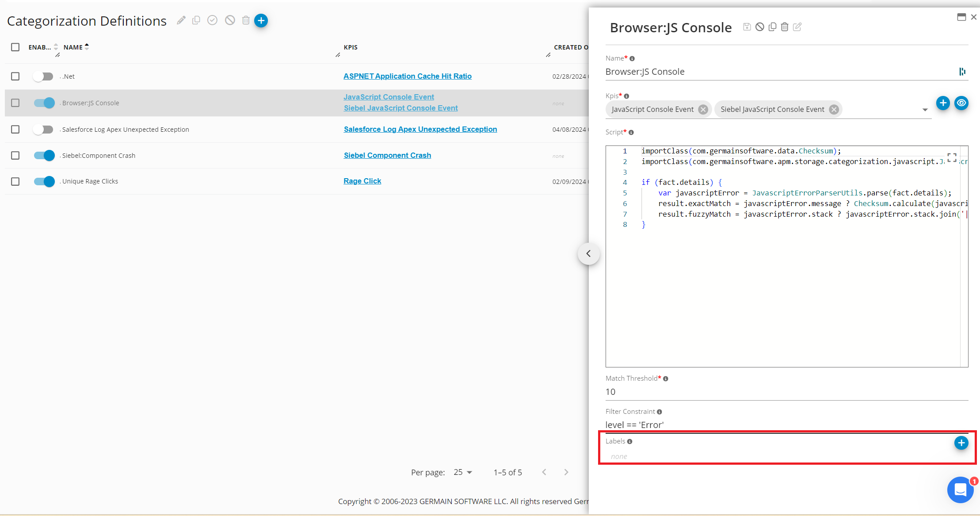The width and height of the screenshot is (980, 516).
Task: Click the duplicate icon in the side panel header
Action: [x=772, y=27]
